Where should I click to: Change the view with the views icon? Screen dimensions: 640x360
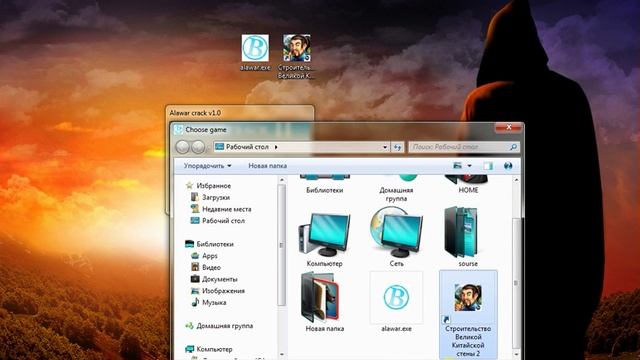[x=458, y=166]
